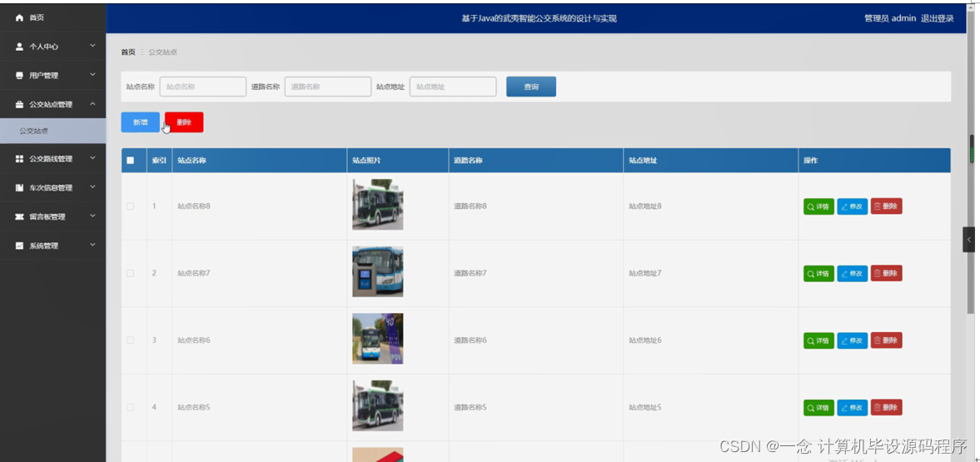980x462 pixels.
Task: Open 首页 in the sidebar menu
Action: pyautogui.click(x=53, y=17)
